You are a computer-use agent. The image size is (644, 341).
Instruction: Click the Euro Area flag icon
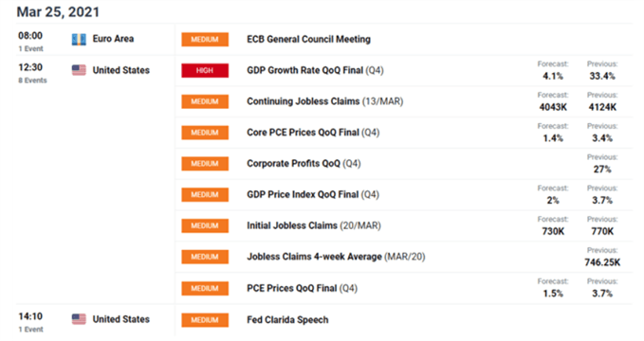point(79,40)
